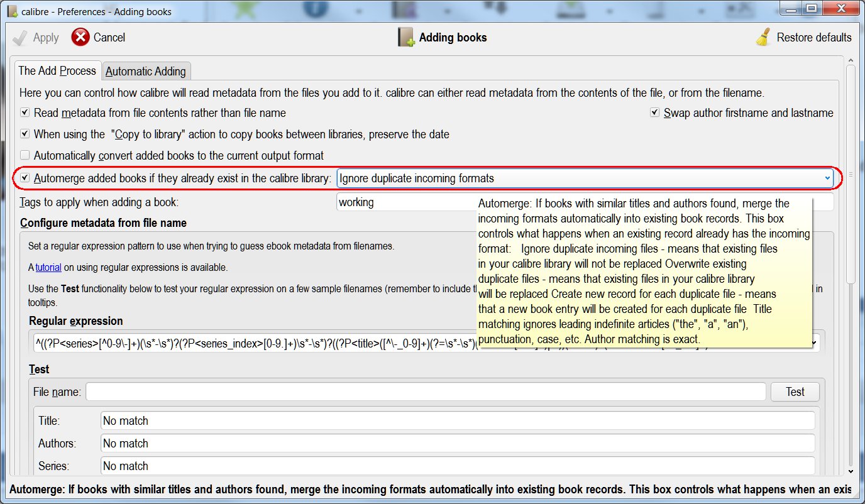Click the Adding books header icon
The image size is (865, 504).
click(x=407, y=37)
